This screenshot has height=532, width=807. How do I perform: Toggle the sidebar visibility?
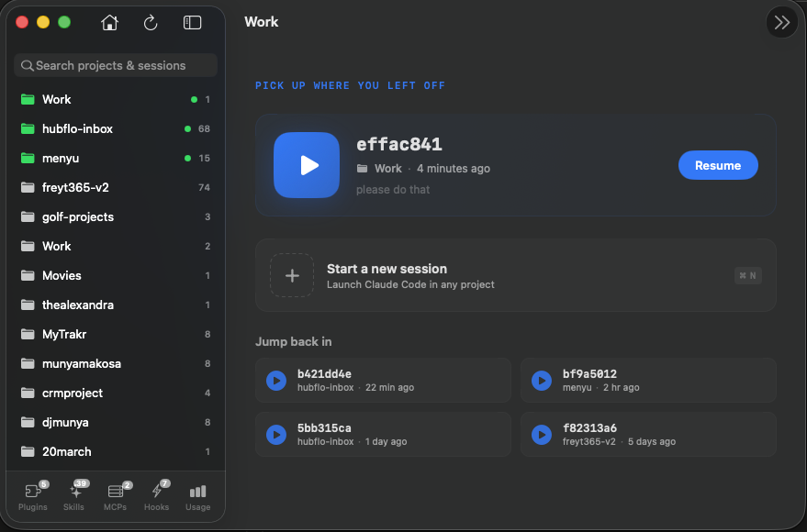pyautogui.click(x=192, y=22)
